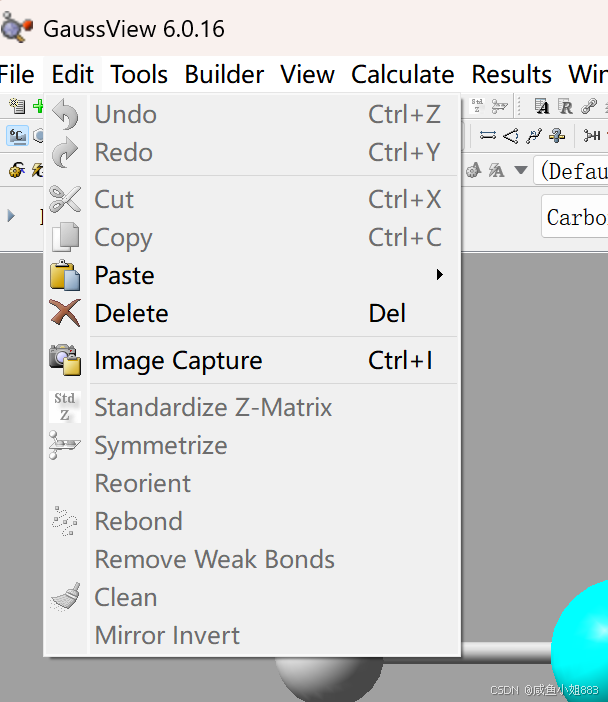This screenshot has height=702, width=608.
Task: Choose Undo in the Edit menu
Action: pyautogui.click(x=253, y=114)
